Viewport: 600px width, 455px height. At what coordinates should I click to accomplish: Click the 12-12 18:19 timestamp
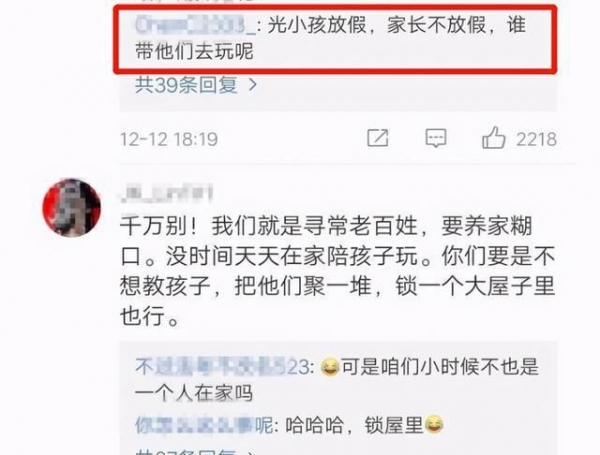(169, 139)
